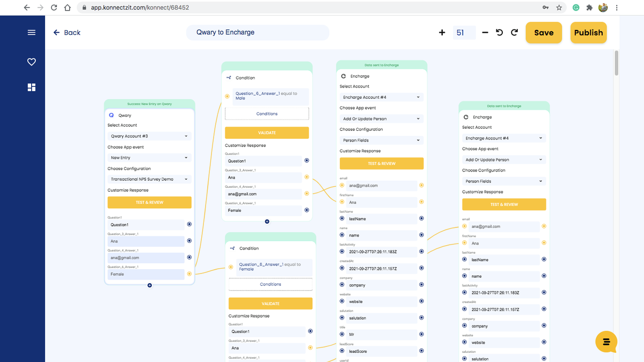644x362 pixels.
Task: Click the 'Success: New Entry on Qwary' status text
Action: click(150, 104)
